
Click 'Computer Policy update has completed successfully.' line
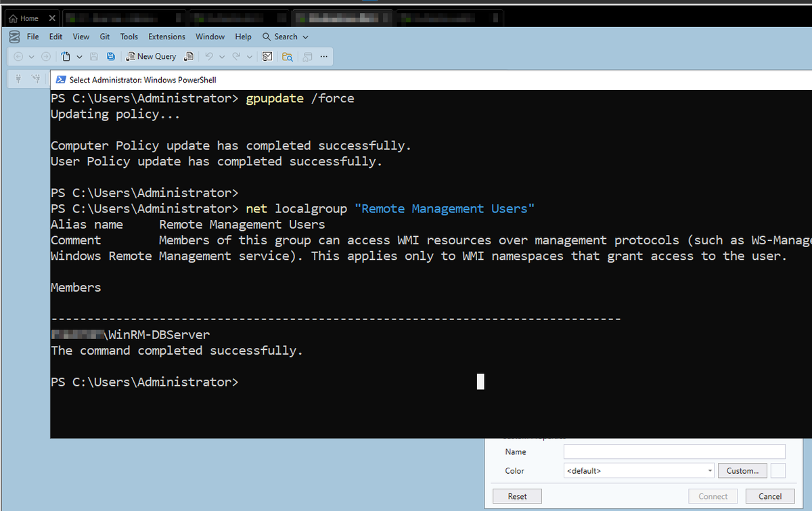(x=231, y=146)
